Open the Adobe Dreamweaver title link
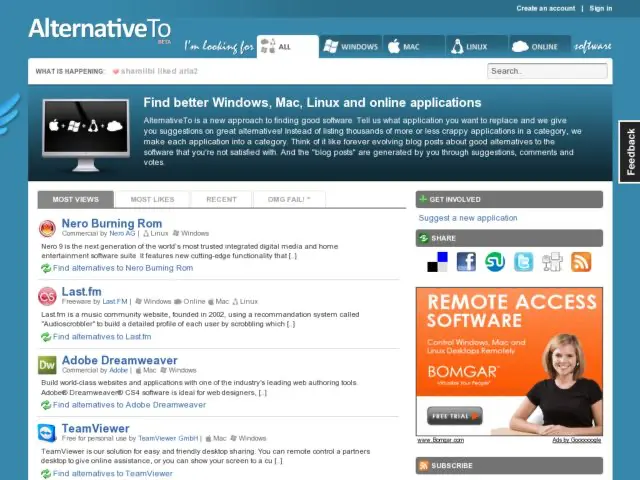Viewport: 640px width, 480px height. (x=120, y=360)
